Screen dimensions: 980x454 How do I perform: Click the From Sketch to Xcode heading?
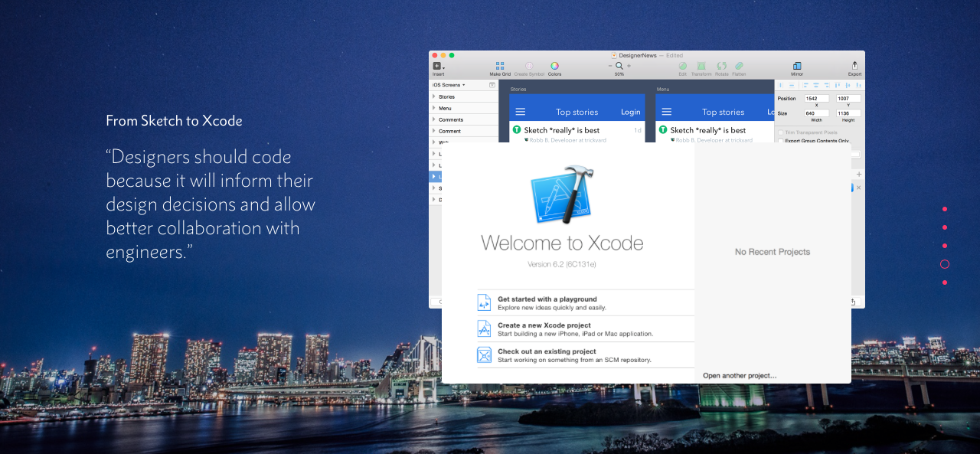point(174,121)
